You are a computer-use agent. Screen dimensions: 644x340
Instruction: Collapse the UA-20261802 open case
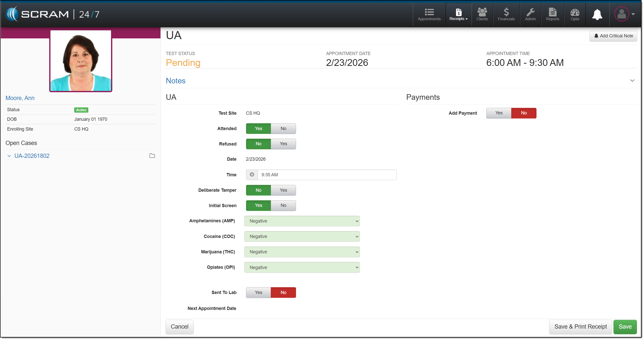9,156
